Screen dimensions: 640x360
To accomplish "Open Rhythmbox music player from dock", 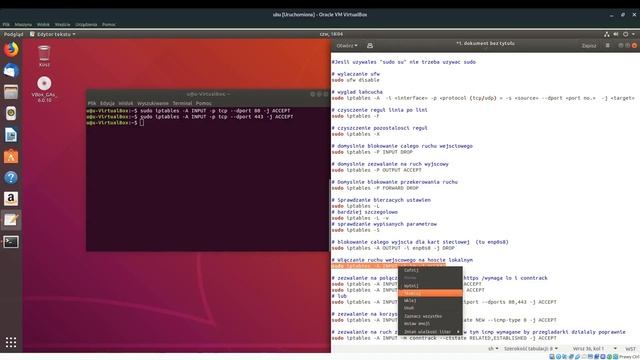I will coord(11,113).
